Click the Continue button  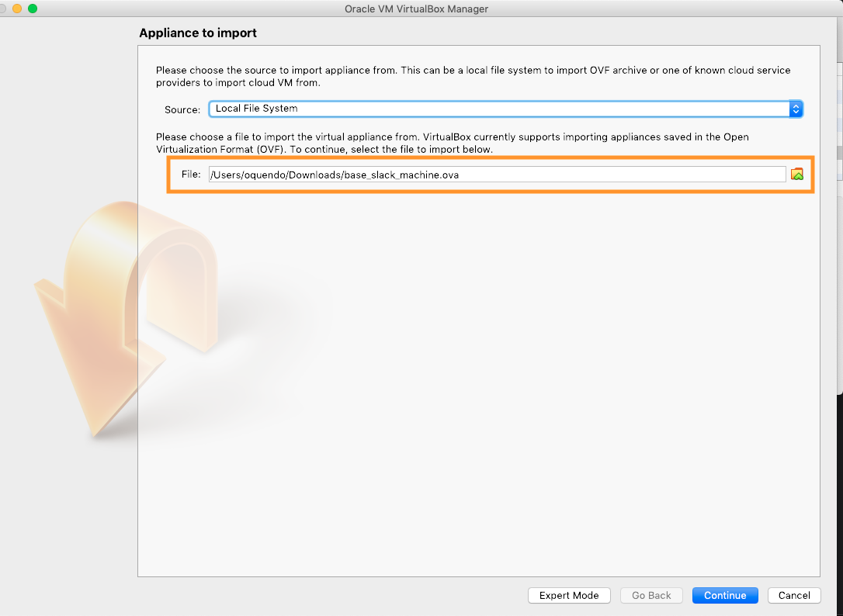point(725,595)
